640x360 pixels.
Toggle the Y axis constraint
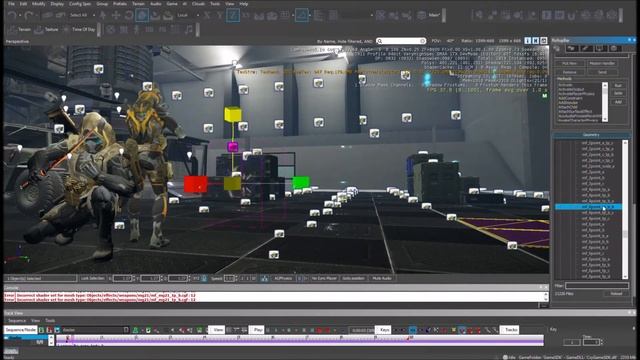click(x=220, y=16)
